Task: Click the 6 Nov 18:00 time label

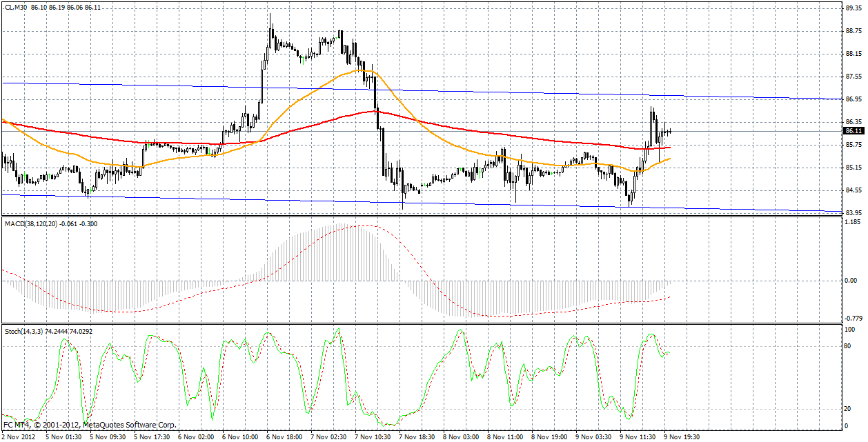Action: (x=284, y=437)
